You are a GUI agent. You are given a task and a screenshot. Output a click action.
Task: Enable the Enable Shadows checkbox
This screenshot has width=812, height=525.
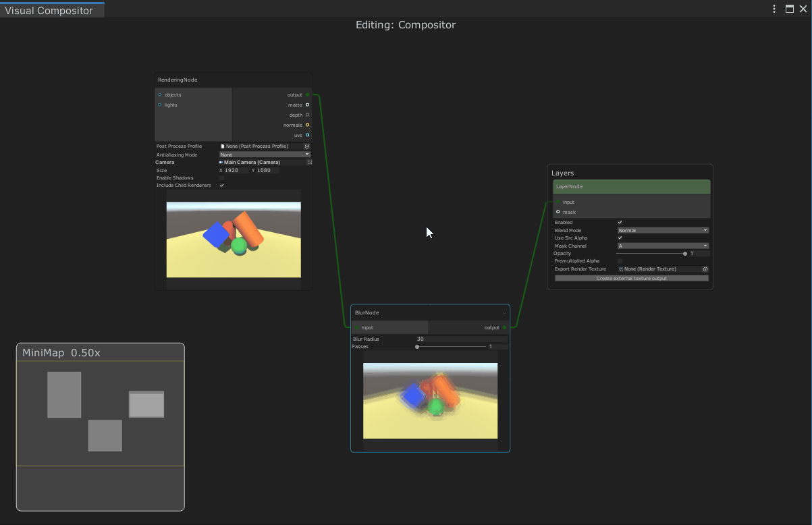[221, 178]
